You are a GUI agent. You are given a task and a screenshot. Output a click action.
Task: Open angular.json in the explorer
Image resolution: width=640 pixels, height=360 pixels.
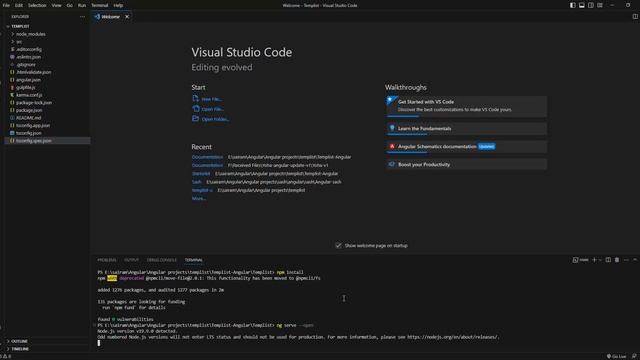28,80
